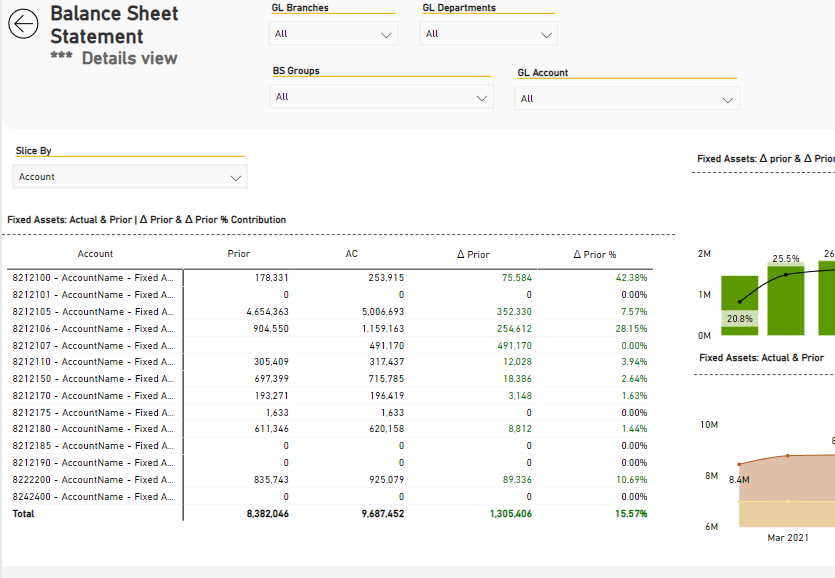Viewport: 835px width, 578px height.
Task: Click AC value 715,785
Action: point(387,379)
